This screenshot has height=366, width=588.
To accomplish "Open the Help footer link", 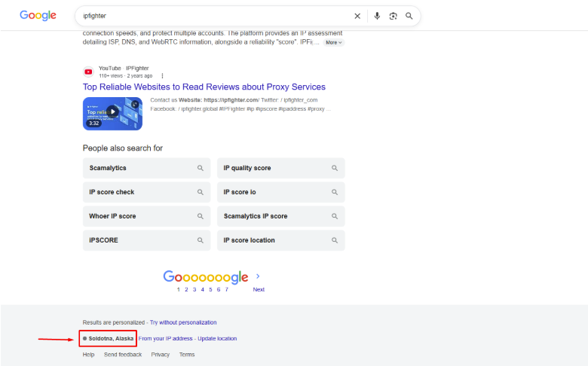I will click(x=88, y=355).
